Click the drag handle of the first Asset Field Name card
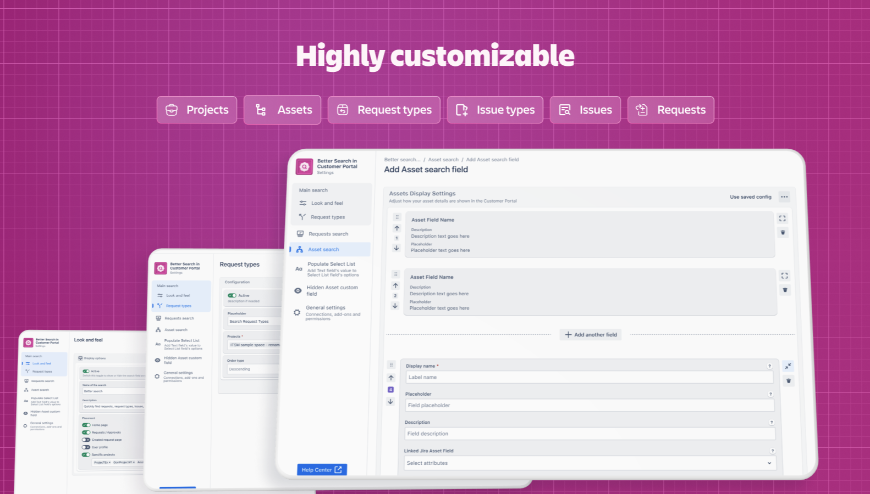Viewport: 870px width, 494px height. click(397, 217)
